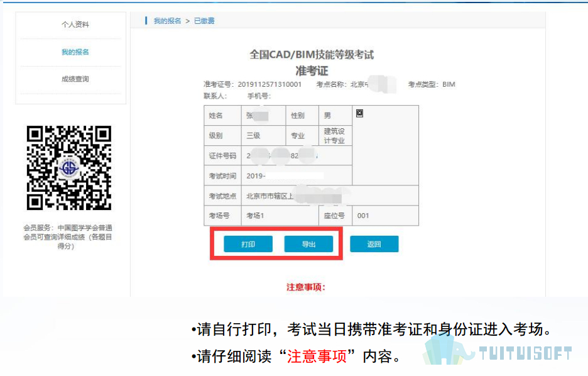588x376 pixels.
Task: Click the 全国CAD/BIM技能等级考试 heading
Action: point(312,55)
